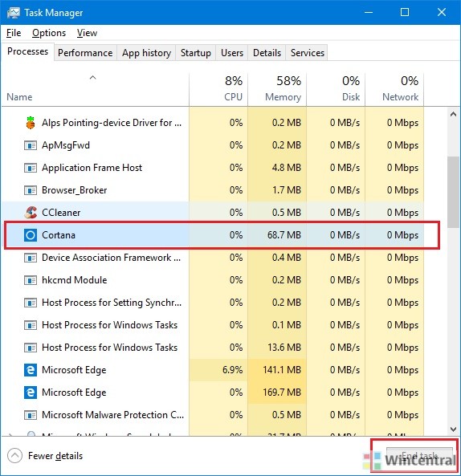Image resolution: width=461 pixels, height=476 pixels.
Task: Click the ApMsgFwd process icon
Action: [x=31, y=145]
